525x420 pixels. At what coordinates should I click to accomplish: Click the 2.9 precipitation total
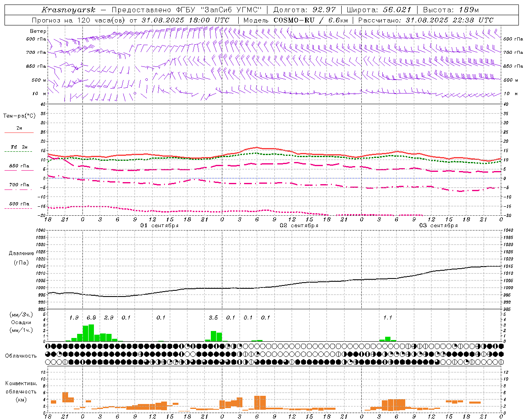(109, 317)
